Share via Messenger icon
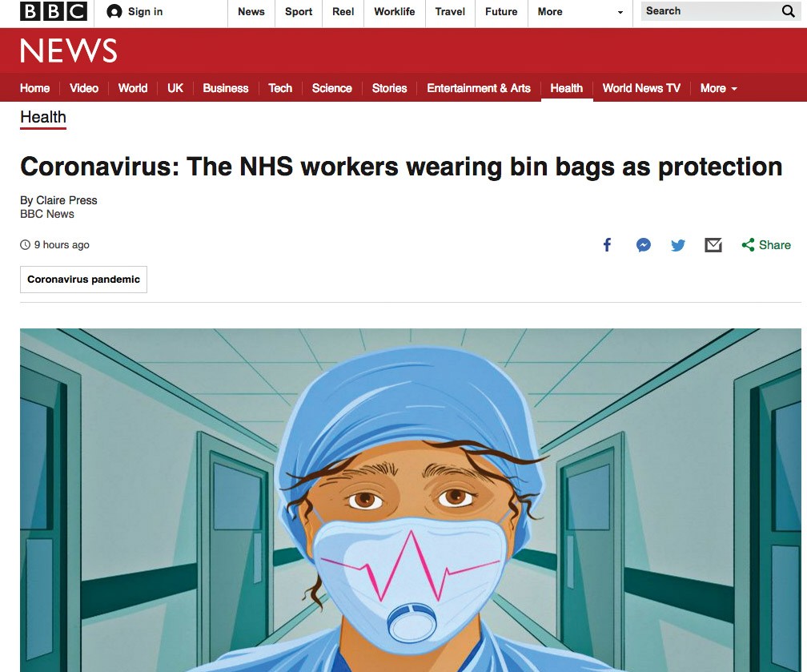Viewport: 807px width, 672px height. point(644,245)
